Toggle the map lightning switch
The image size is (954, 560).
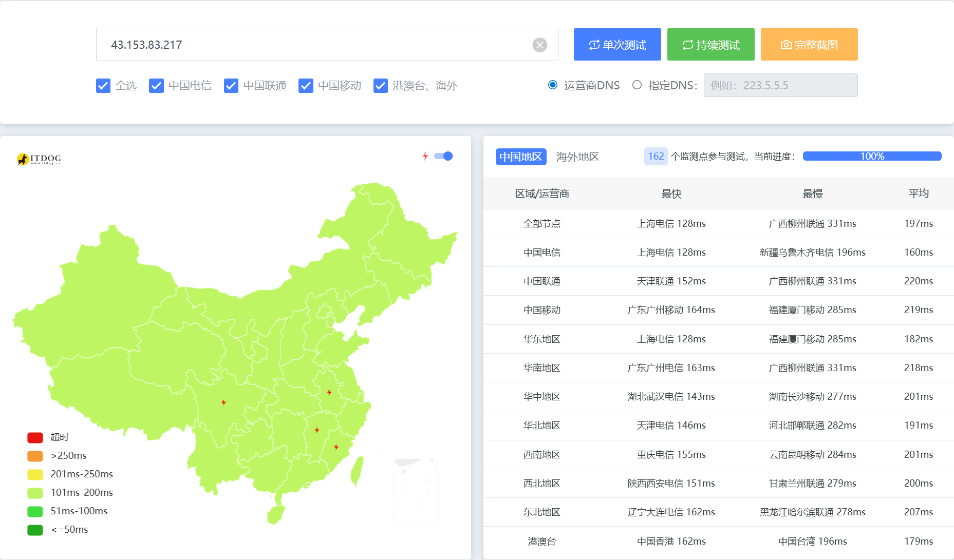tap(443, 156)
